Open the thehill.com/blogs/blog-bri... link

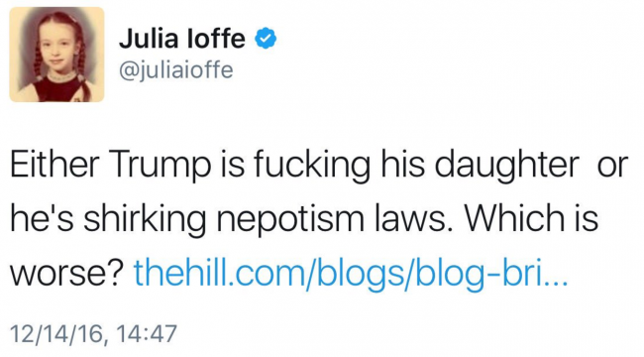coord(351,272)
